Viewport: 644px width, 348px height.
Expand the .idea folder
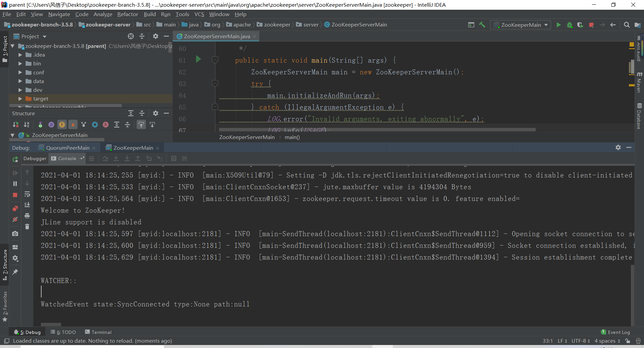[20, 55]
